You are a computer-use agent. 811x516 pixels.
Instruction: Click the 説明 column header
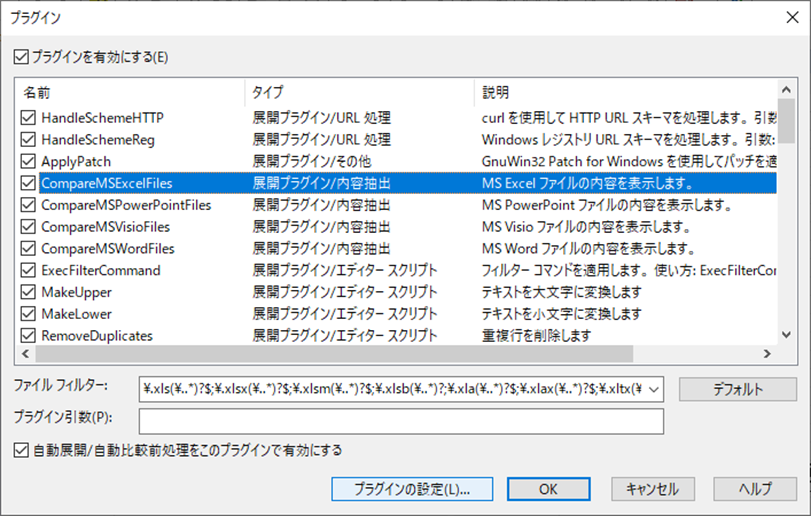click(x=620, y=92)
